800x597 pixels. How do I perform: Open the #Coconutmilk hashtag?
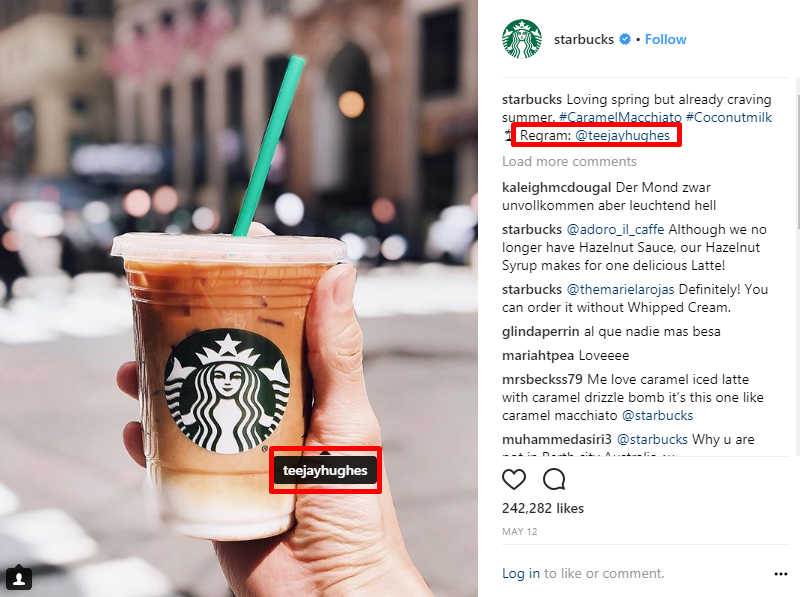(729, 117)
